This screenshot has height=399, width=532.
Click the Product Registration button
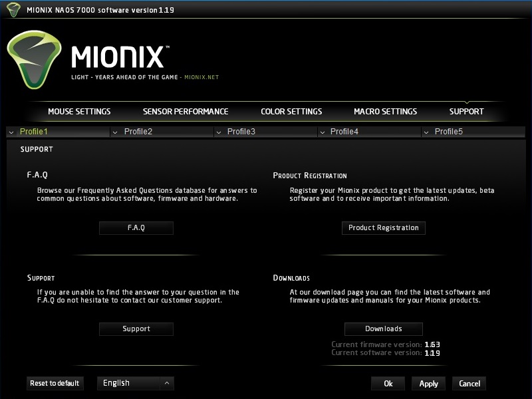(x=383, y=228)
